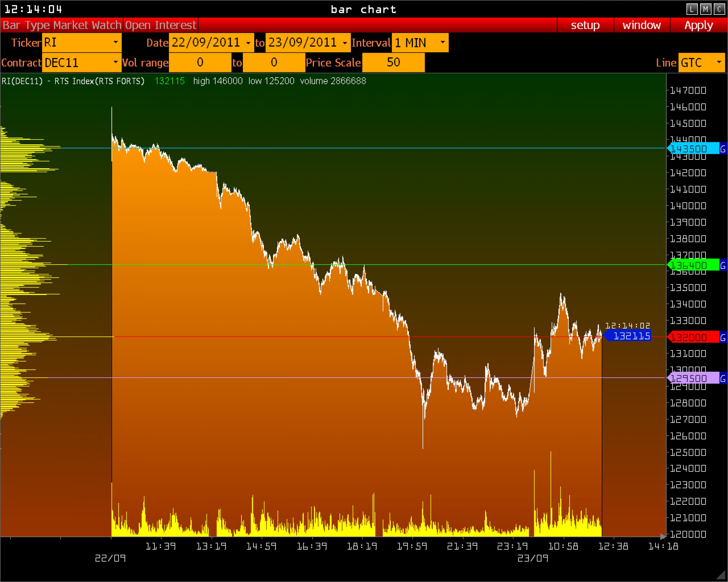Click the M icon in title bar
The width and height of the screenshot is (728, 582).
coord(705,9)
